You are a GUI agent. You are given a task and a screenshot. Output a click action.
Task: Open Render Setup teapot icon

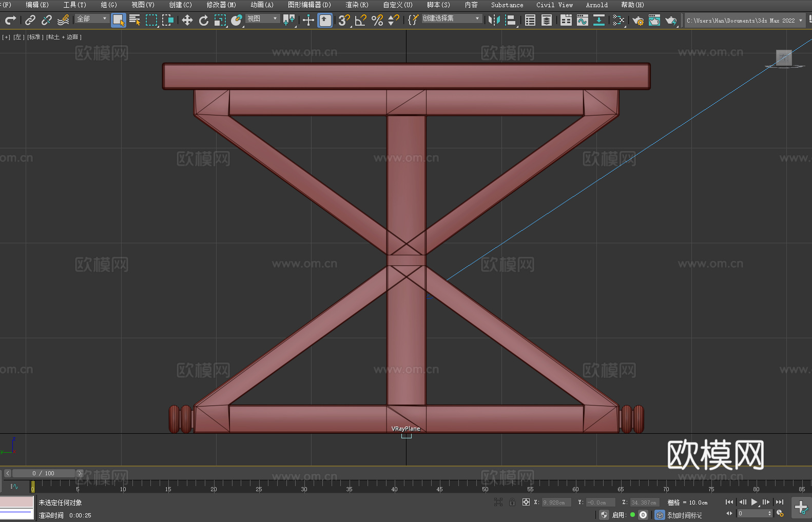[x=638, y=20]
